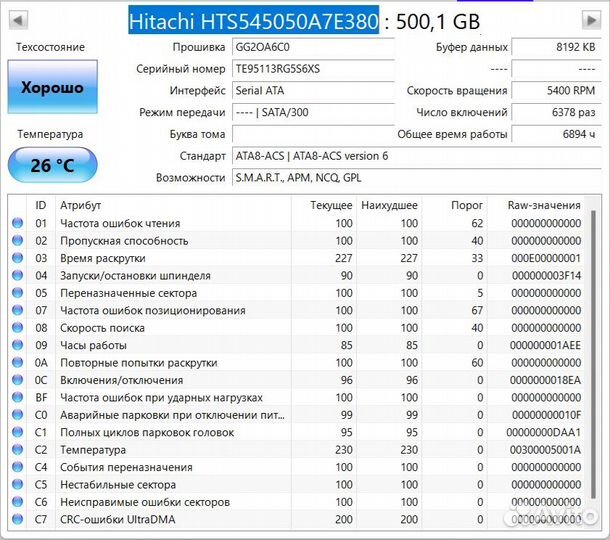The image size is (610, 540).
Task: Click the Стандарт field ATA8-ACS
Action: click(417, 156)
